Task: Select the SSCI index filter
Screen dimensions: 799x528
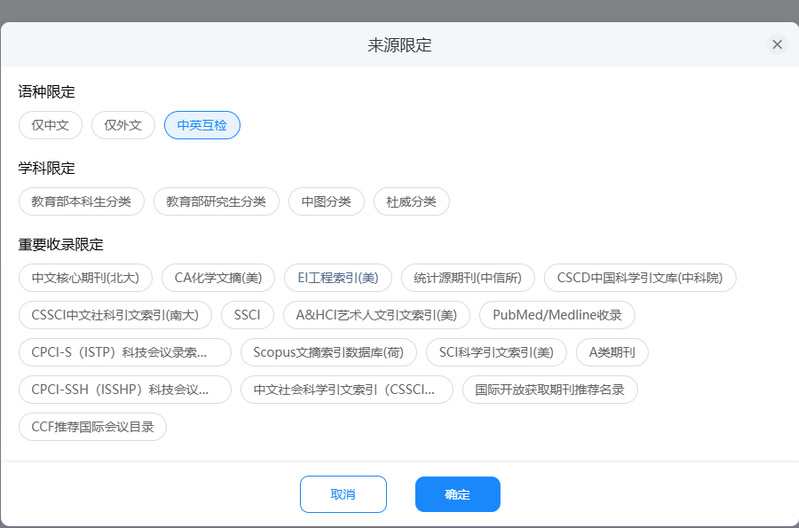Action: pyautogui.click(x=246, y=315)
